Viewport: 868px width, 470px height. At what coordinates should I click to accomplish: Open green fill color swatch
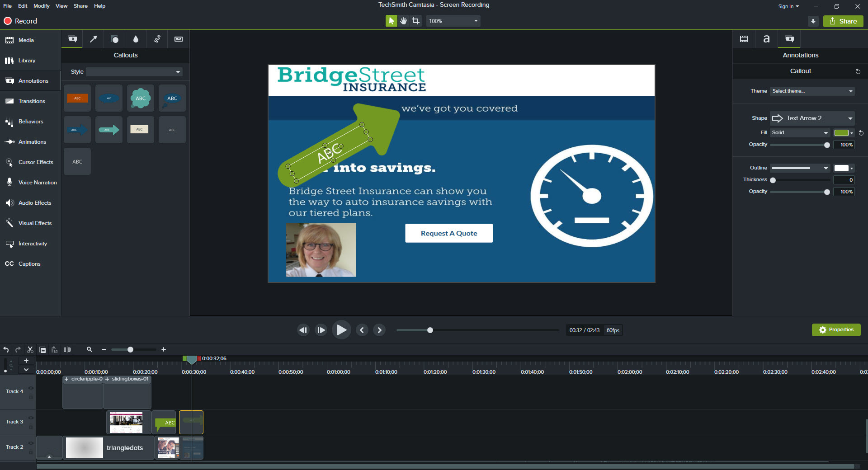pos(844,133)
